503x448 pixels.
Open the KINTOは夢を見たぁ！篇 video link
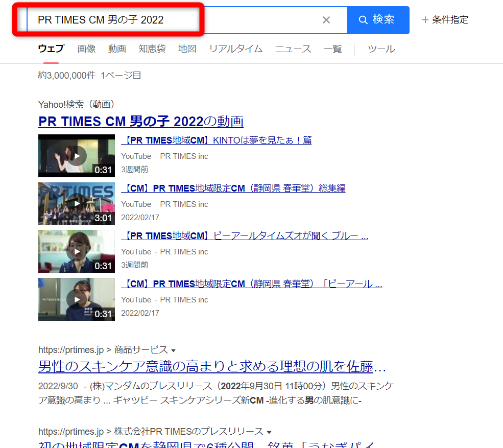coord(217,140)
